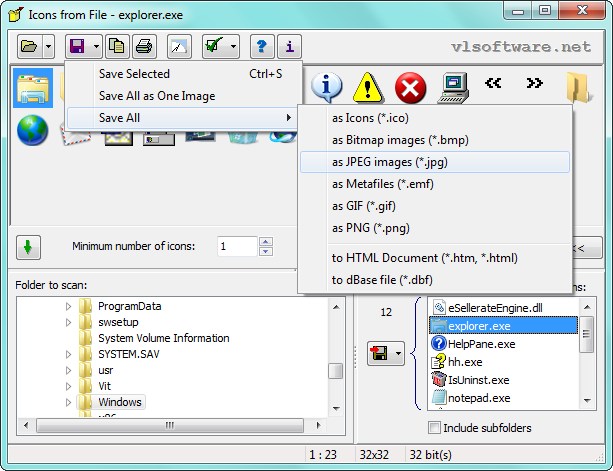Select the ProgramData folder in tree
613x471 pixels.
[130, 306]
